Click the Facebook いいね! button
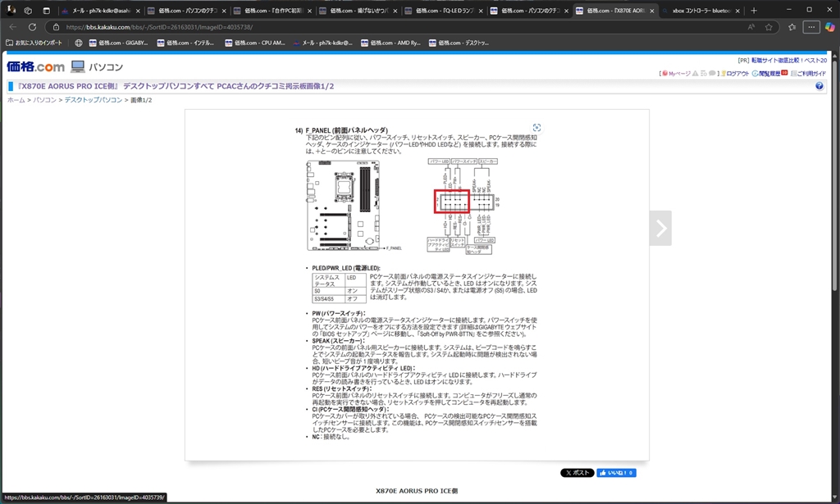 [616, 473]
